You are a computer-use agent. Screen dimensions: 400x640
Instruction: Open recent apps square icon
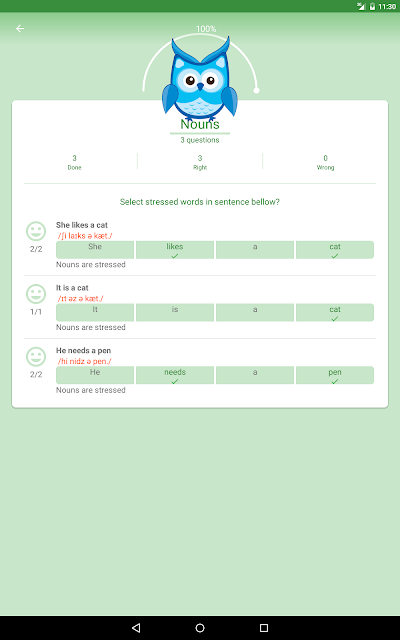264,628
